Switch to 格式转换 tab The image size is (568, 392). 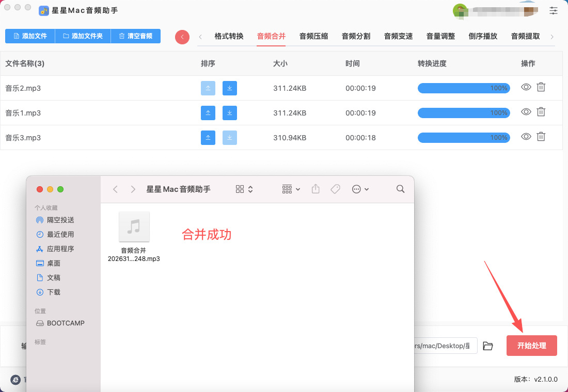[229, 36]
